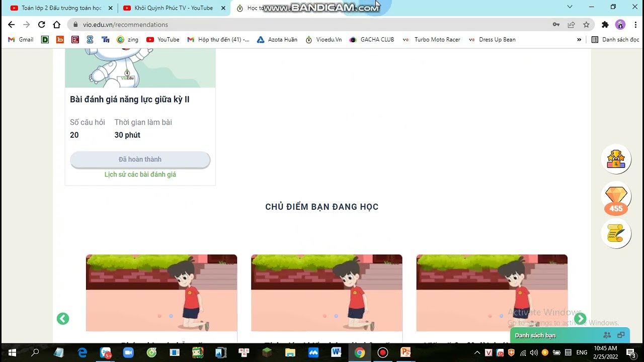The width and height of the screenshot is (644, 362).
Task: Open PowerPoint in taskbar
Action: (406, 352)
